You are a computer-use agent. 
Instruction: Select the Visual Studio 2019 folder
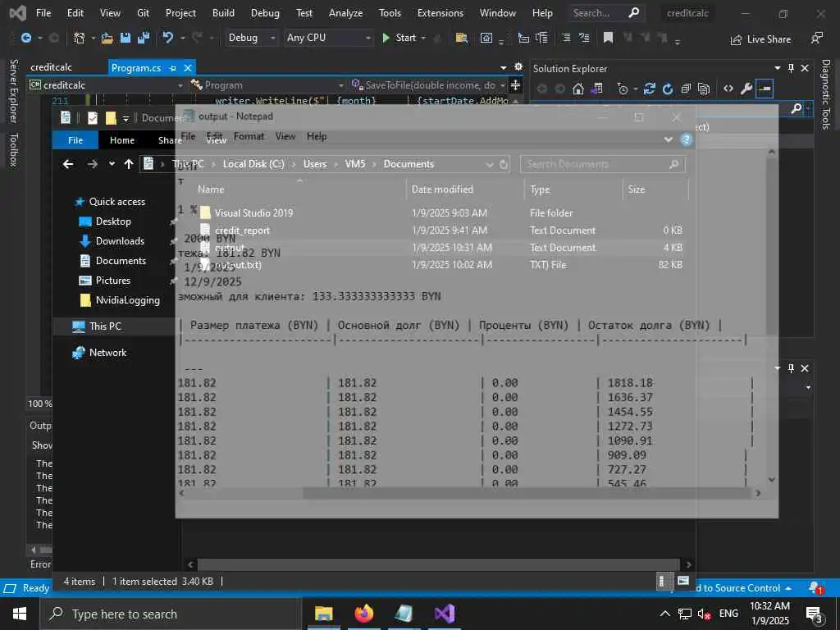coord(253,212)
